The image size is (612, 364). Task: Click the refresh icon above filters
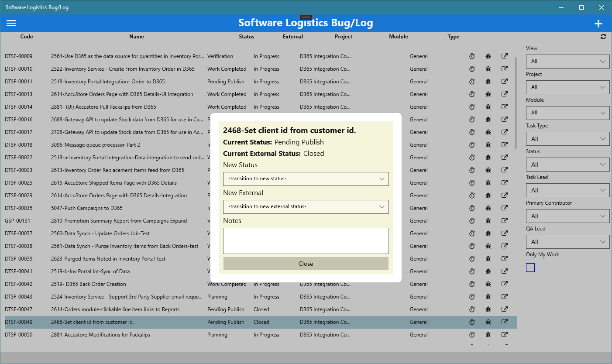[603, 37]
